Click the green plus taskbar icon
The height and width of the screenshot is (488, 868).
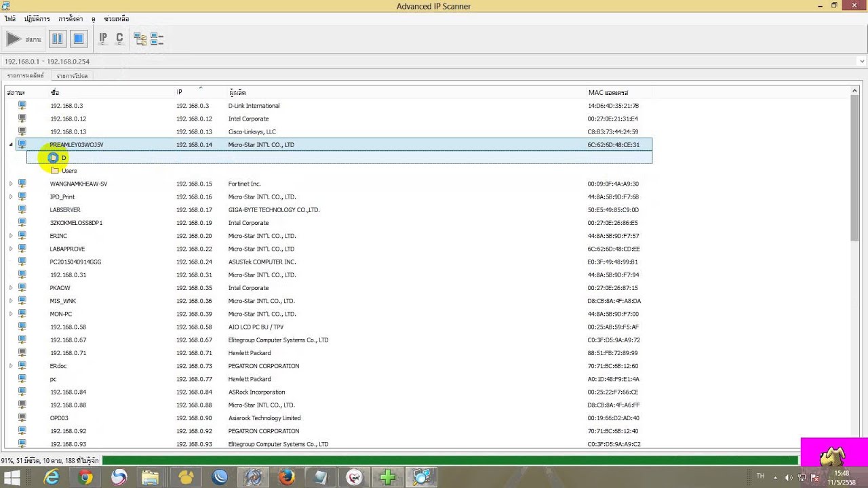tap(388, 478)
